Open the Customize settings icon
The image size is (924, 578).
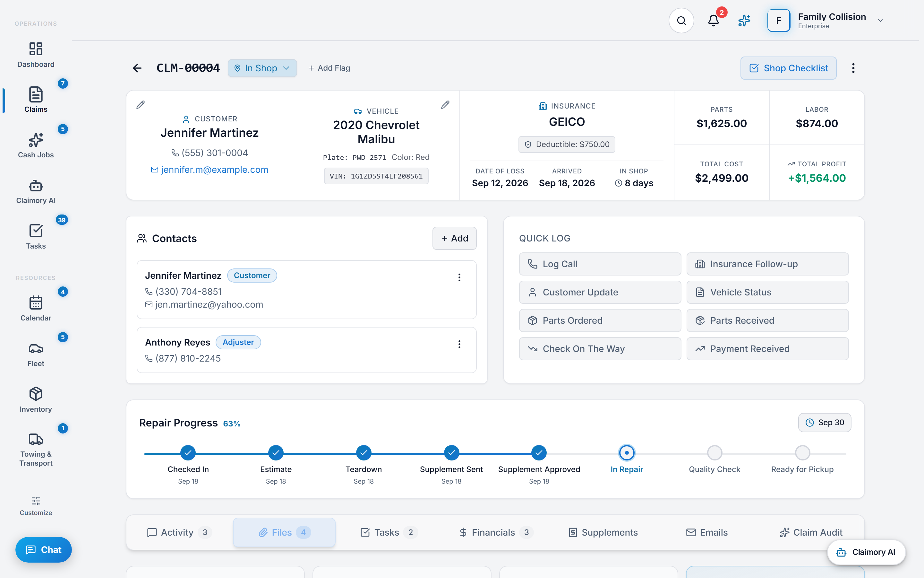click(36, 505)
